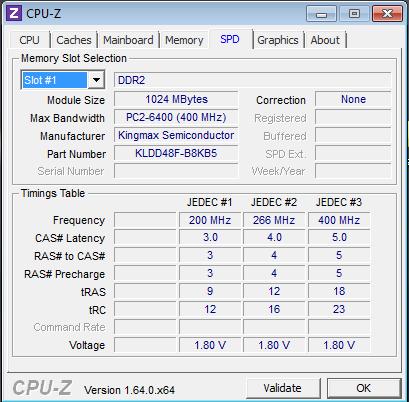Click the Max Bandwidth label
409x402 pixels.
point(67,118)
